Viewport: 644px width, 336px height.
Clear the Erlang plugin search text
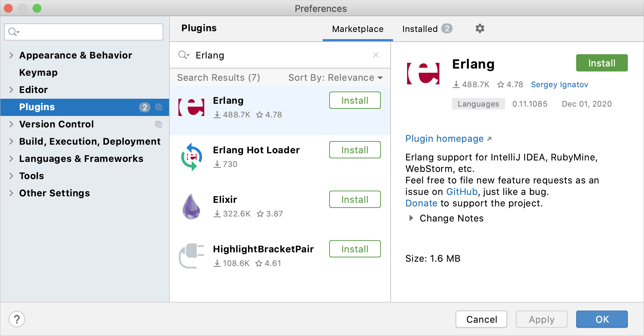tap(376, 55)
